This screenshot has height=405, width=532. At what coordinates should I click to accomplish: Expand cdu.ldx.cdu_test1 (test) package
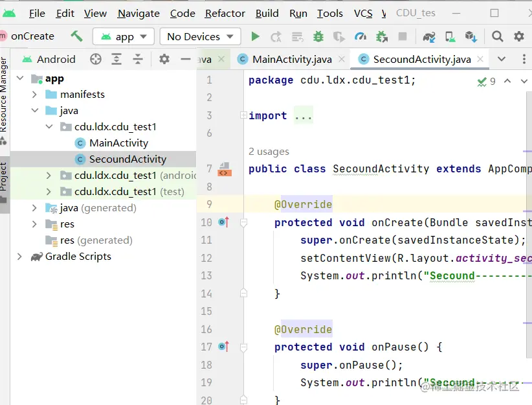click(x=49, y=192)
